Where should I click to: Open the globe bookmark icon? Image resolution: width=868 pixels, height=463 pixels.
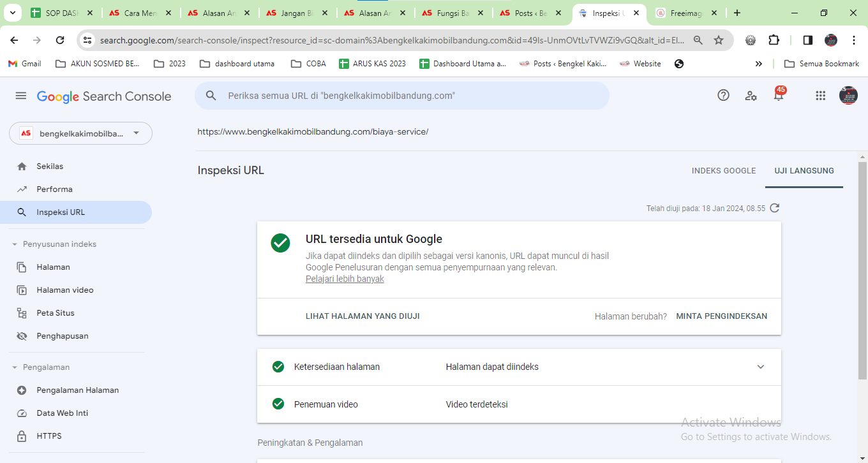[679, 64]
